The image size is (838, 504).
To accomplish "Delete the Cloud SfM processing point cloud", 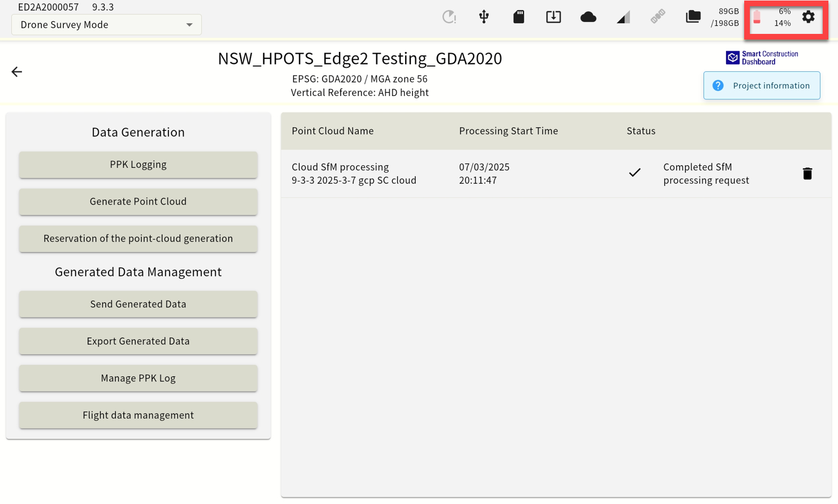I will 807,173.
